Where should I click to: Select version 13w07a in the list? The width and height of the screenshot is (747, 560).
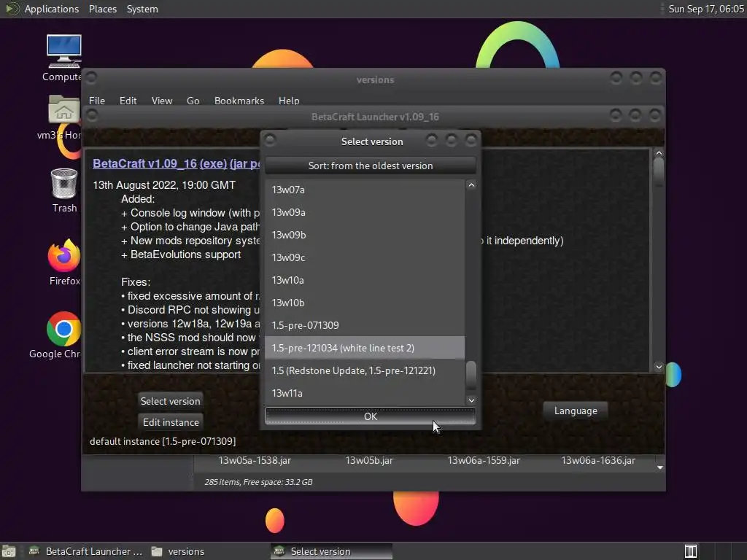click(365, 190)
